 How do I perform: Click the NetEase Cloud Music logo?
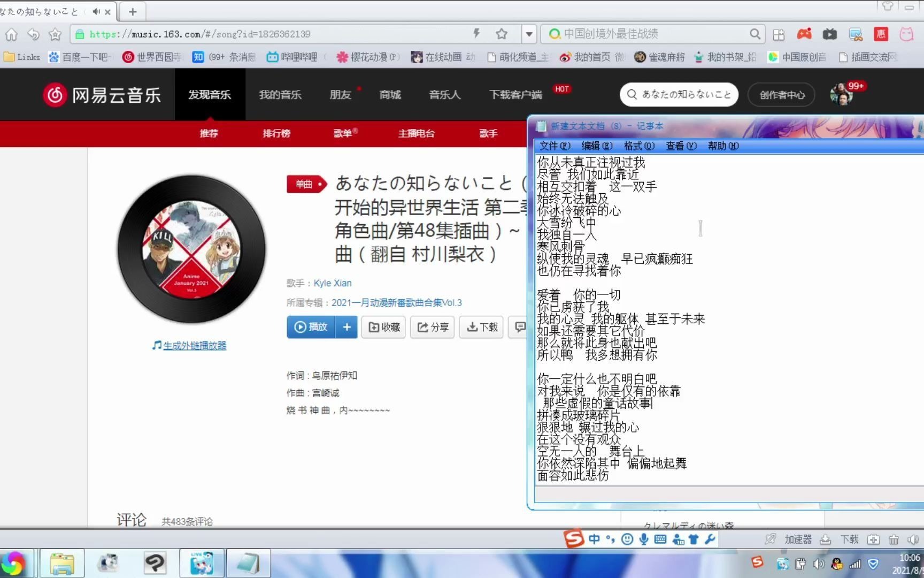(x=102, y=95)
